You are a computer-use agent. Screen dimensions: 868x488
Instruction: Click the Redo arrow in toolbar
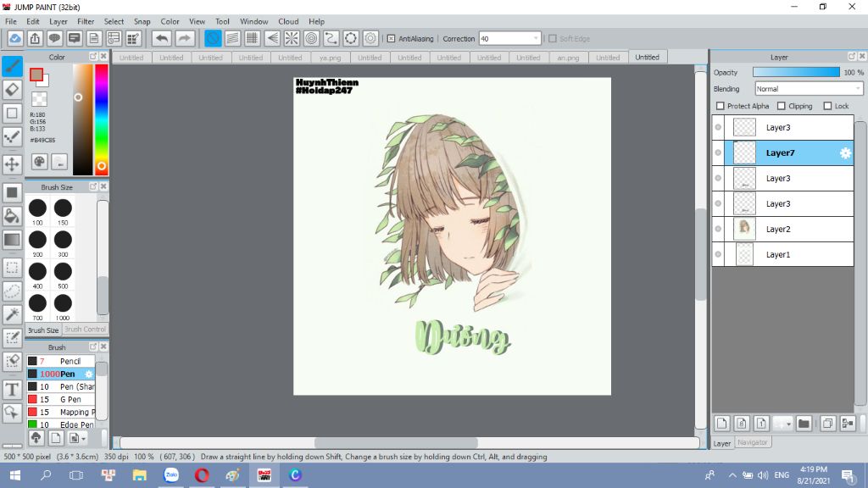(x=185, y=39)
